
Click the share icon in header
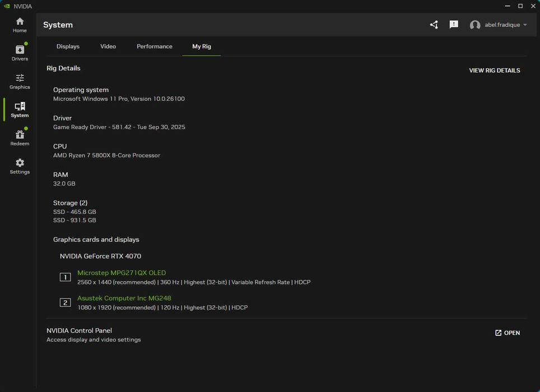click(434, 25)
